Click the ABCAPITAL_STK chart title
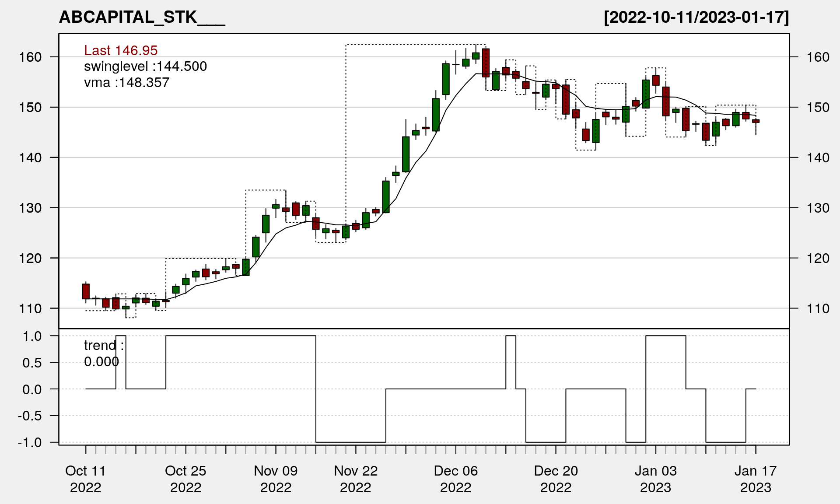The image size is (840, 504). (142, 17)
